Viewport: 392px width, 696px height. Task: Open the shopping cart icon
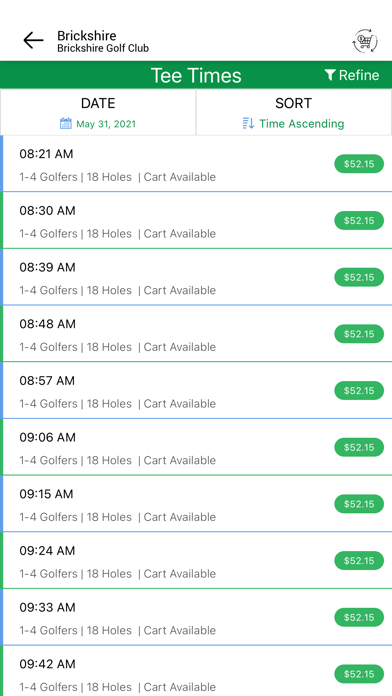[365, 42]
